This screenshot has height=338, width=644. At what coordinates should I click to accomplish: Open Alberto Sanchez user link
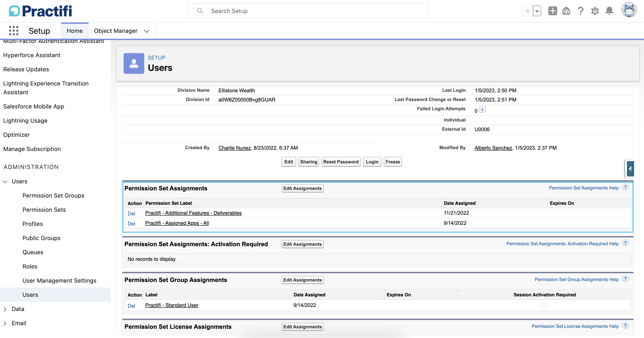pos(493,148)
